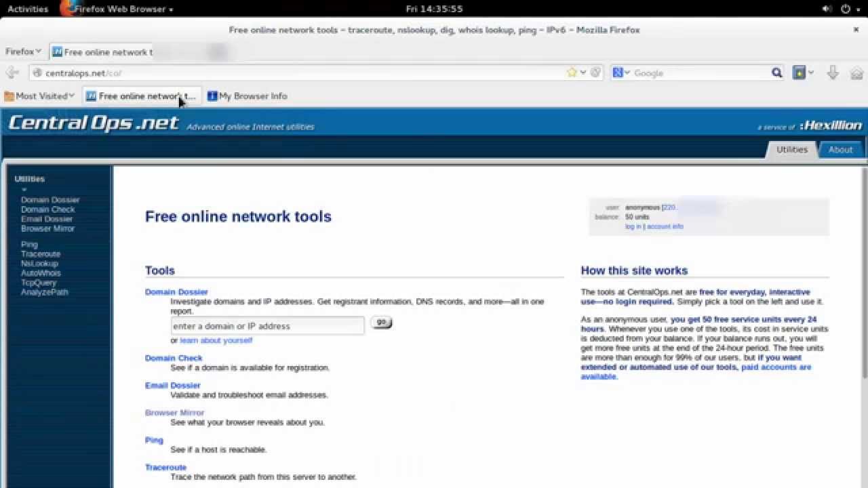Image resolution: width=868 pixels, height=488 pixels.
Task: Click the clock Fri 14:35:55
Action: [434, 9]
